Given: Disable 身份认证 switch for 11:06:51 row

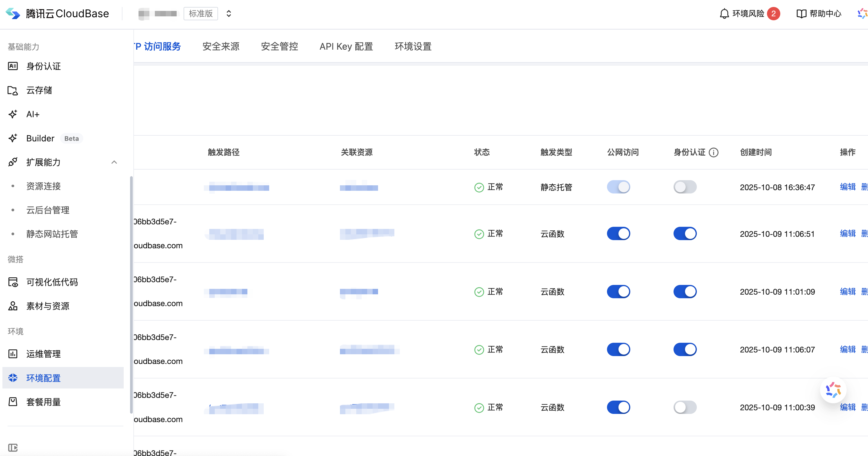Looking at the screenshot, I should pyautogui.click(x=685, y=233).
